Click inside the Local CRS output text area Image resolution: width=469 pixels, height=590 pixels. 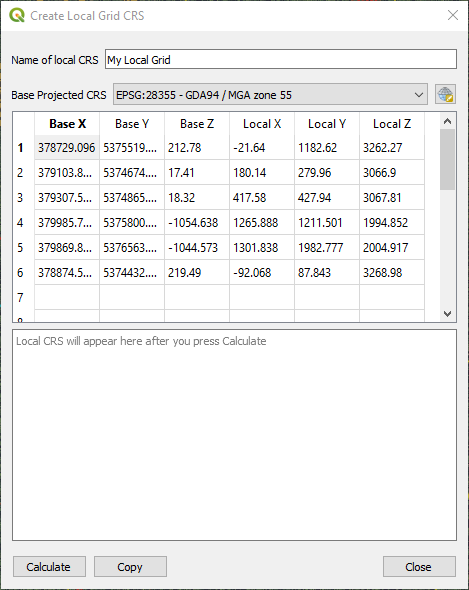(x=234, y=435)
